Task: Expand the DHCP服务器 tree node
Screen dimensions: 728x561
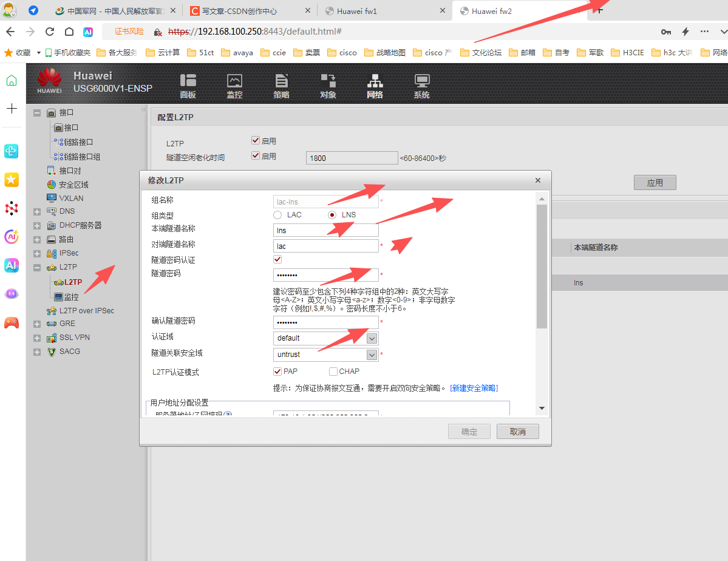Action: [x=37, y=226]
